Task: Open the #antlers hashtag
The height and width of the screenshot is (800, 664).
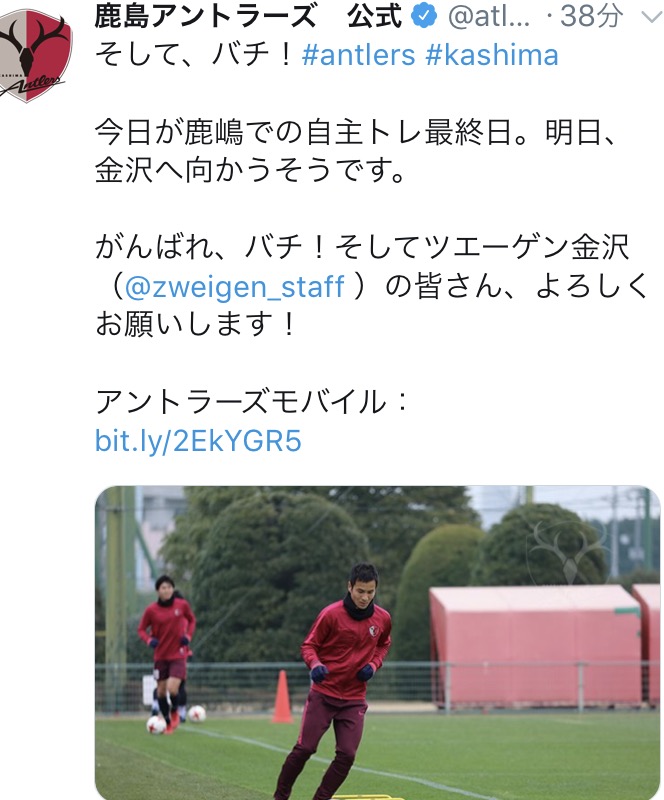Action: pyautogui.click(x=359, y=55)
